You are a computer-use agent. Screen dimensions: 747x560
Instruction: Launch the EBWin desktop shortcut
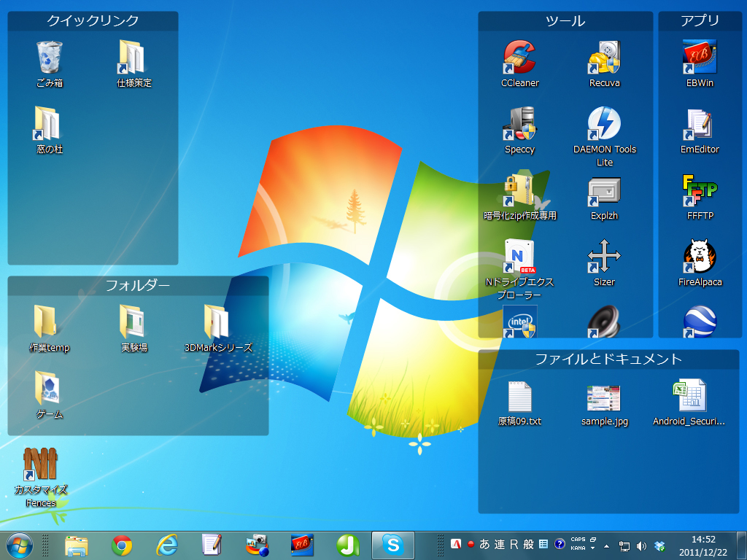[700, 63]
